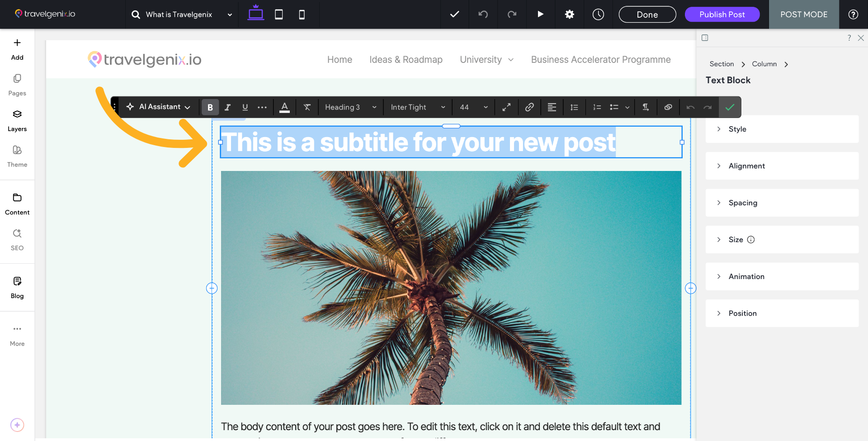868x441 pixels.
Task: Switch to tablet preview mode
Action: [x=278, y=14]
